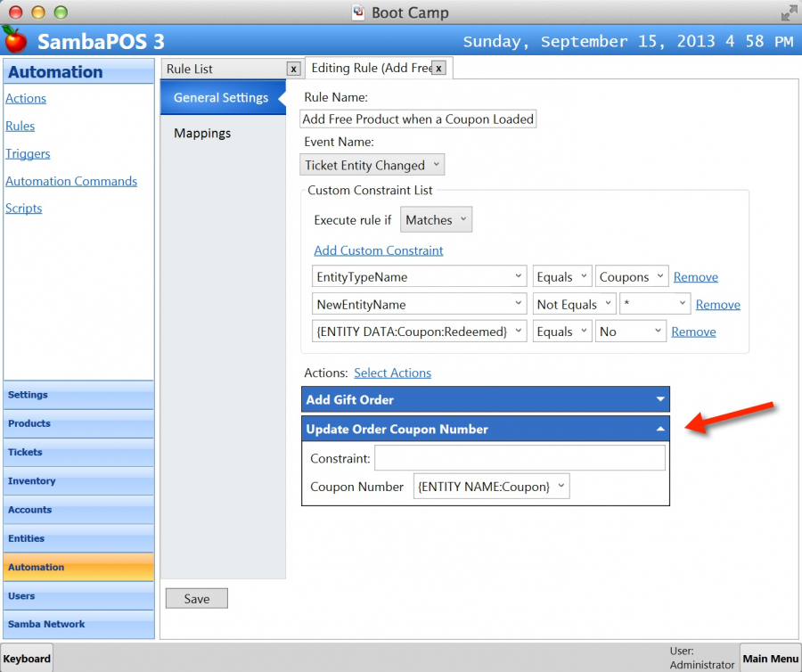Open the Coupon Number value dropdown
This screenshot has width=802, height=672.
pyautogui.click(x=491, y=487)
